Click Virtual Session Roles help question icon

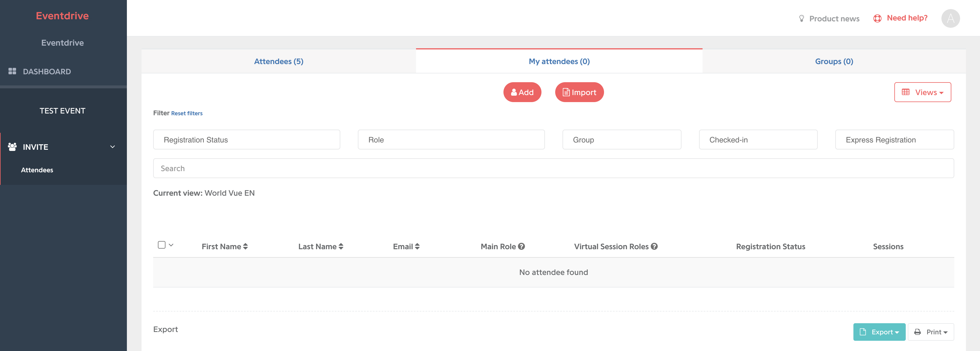click(x=654, y=246)
